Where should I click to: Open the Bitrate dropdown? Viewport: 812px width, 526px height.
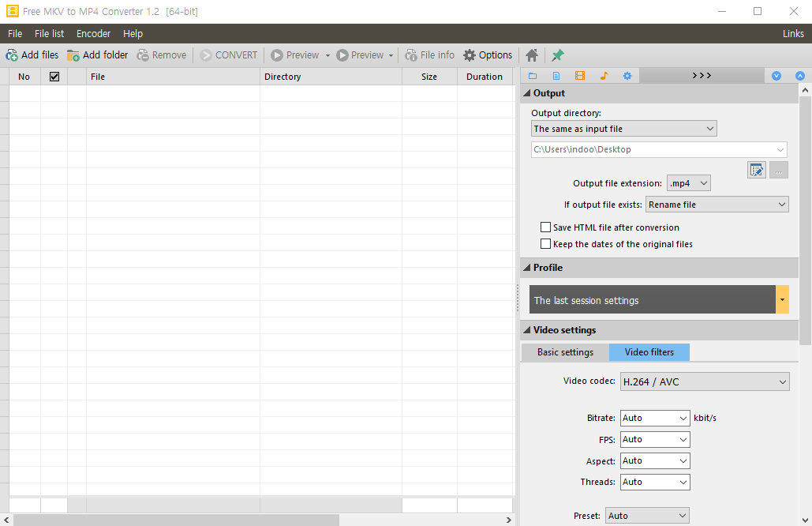pos(655,418)
